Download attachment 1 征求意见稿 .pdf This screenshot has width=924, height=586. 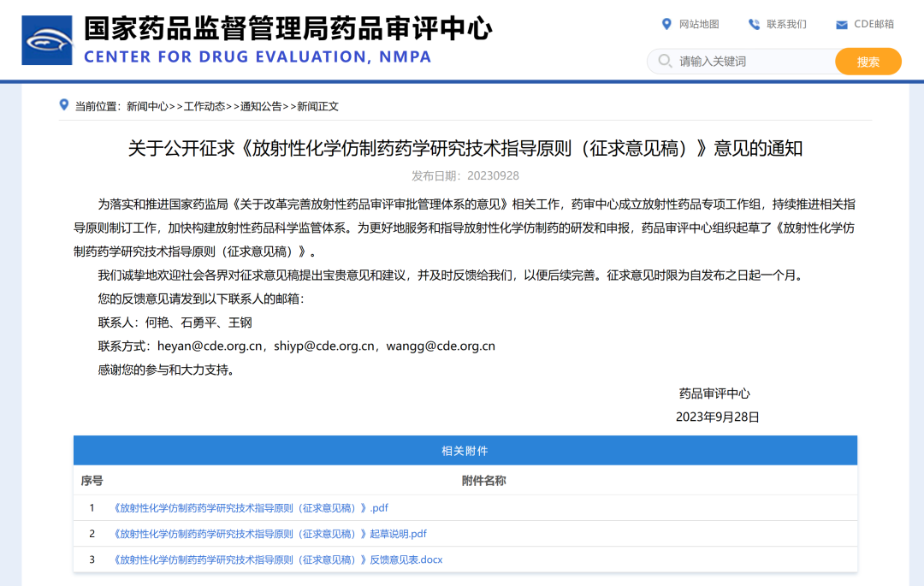(x=250, y=507)
